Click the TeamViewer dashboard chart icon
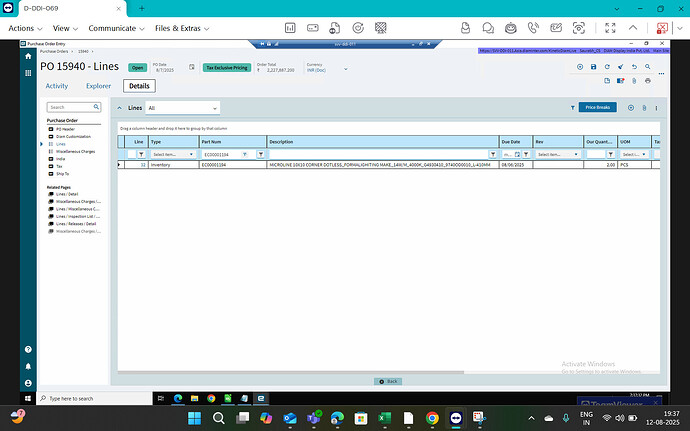 [290, 28]
